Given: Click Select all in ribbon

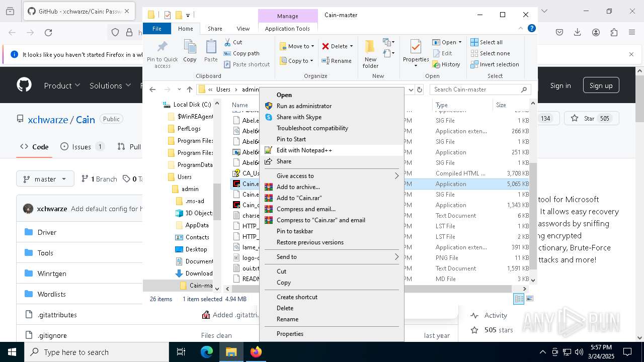Looking at the screenshot, I should point(487,42).
